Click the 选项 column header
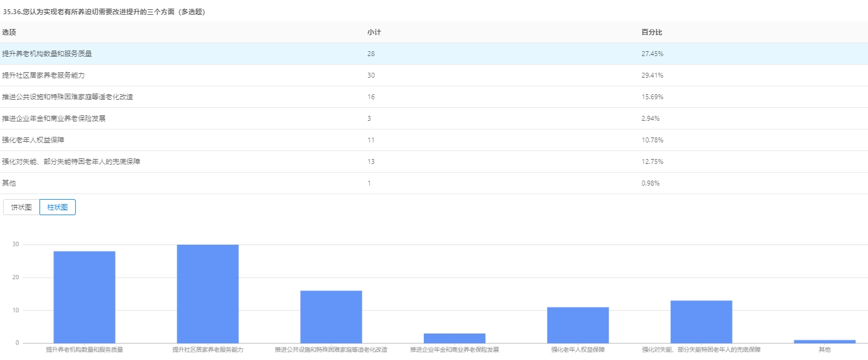868x360 pixels. click(x=9, y=32)
